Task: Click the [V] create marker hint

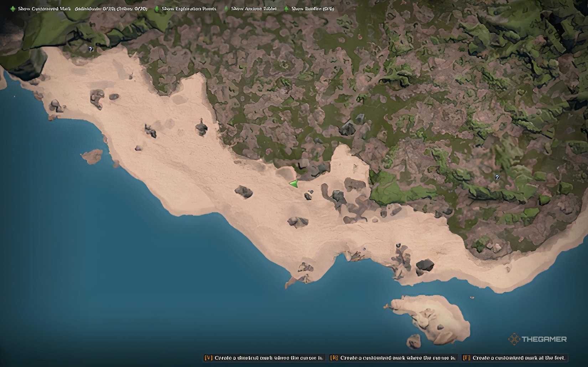Action: [x=264, y=358]
